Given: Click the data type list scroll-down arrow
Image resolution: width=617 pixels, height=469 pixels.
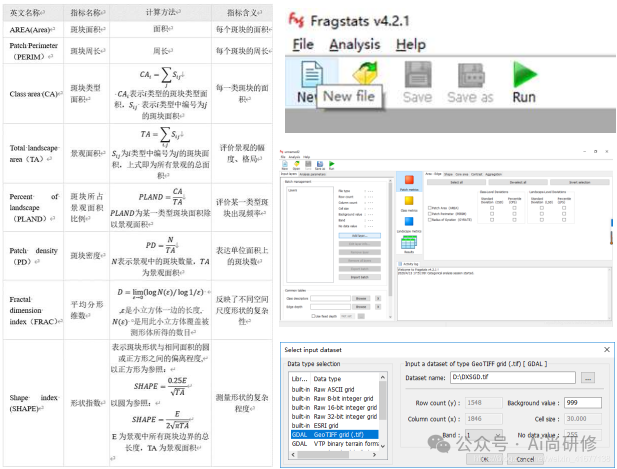Looking at the screenshot, I should (382, 446).
